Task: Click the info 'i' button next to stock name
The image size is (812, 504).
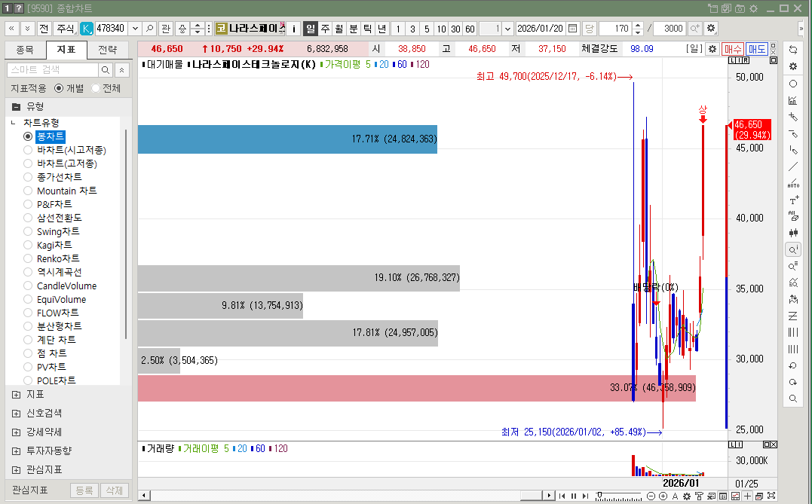Action: tap(293, 29)
